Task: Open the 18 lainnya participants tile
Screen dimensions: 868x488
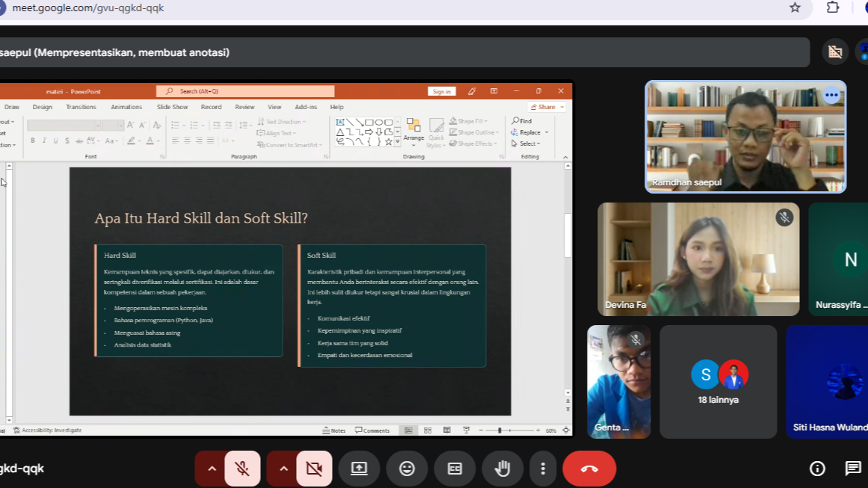Action: [x=718, y=382]
